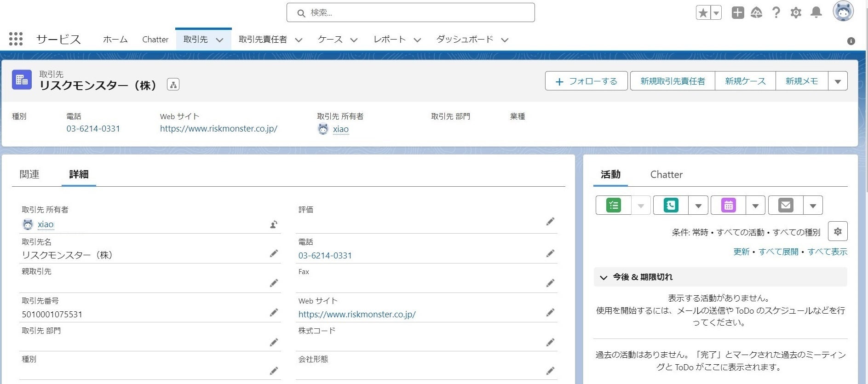The image size is (868, 384).
Task: Click the 新規ケース button
Action: pyautogui.click(x=745, y=81)
